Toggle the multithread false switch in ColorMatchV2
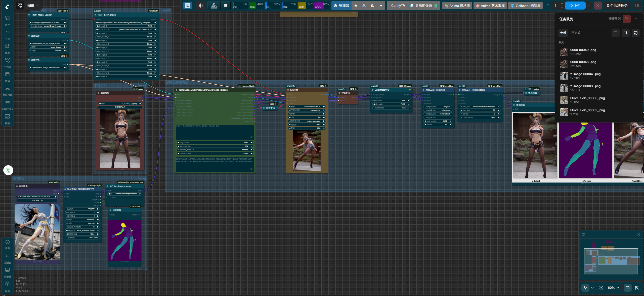This screenshot has height=296, width=644. (x=391, y=108)
